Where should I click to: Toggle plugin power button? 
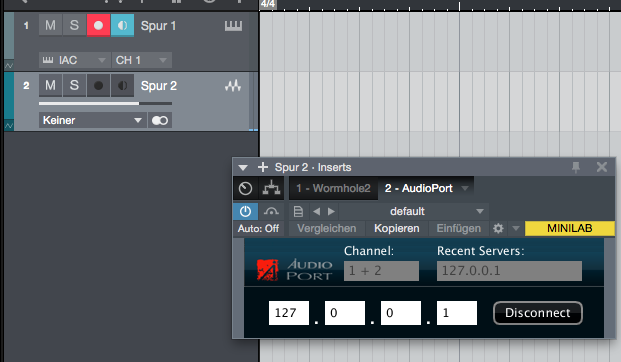point(246,211)
